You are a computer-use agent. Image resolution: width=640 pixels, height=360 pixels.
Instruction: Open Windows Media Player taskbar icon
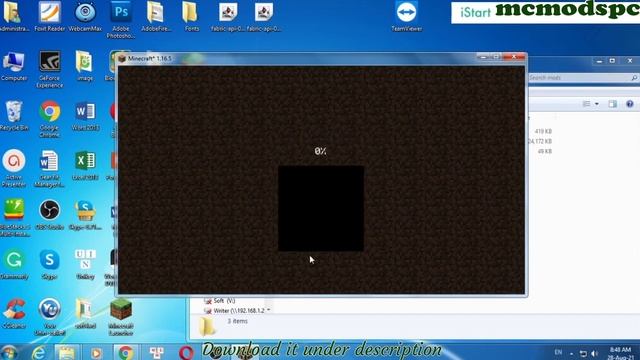pos(96,352)
